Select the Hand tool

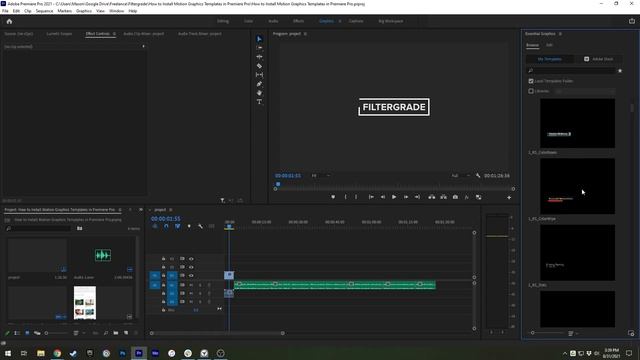click(259, 93)
